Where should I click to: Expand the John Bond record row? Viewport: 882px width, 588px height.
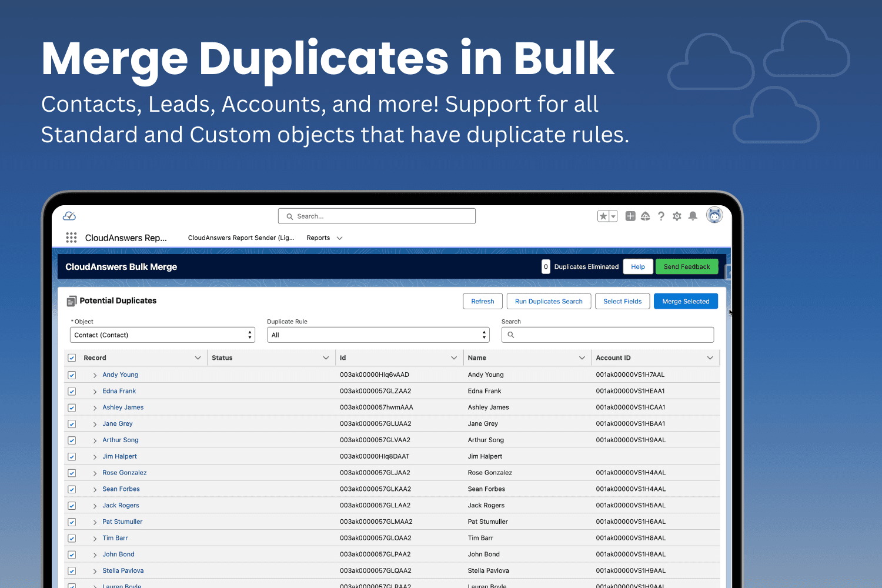(95, 555)
